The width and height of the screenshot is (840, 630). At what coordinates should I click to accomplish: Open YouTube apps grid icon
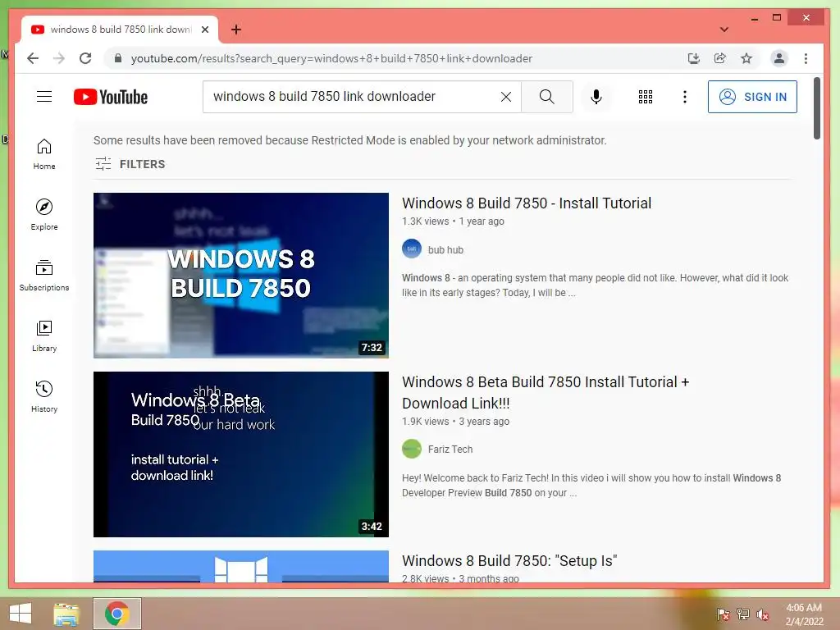pos(645,97)
